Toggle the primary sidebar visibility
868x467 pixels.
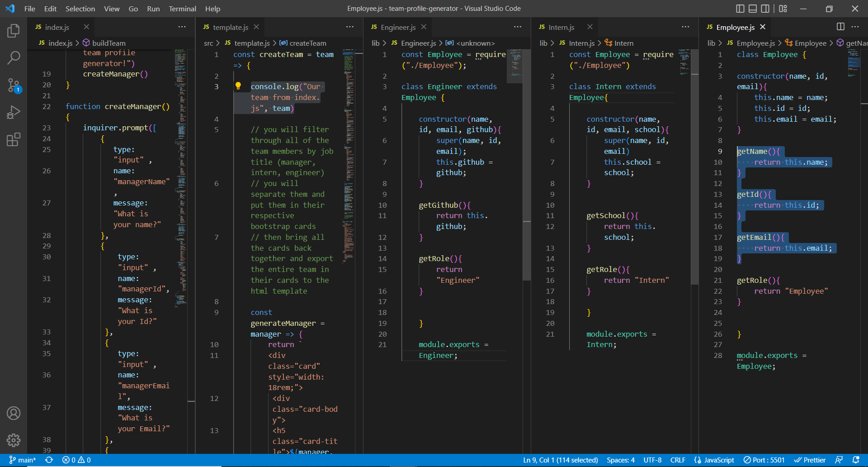pos(740,9)
